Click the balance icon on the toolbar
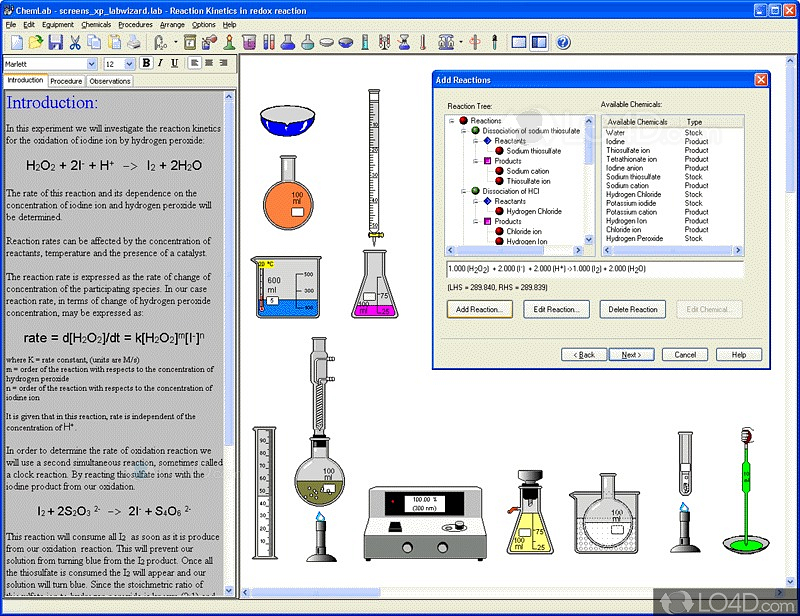 click(445, 42)
